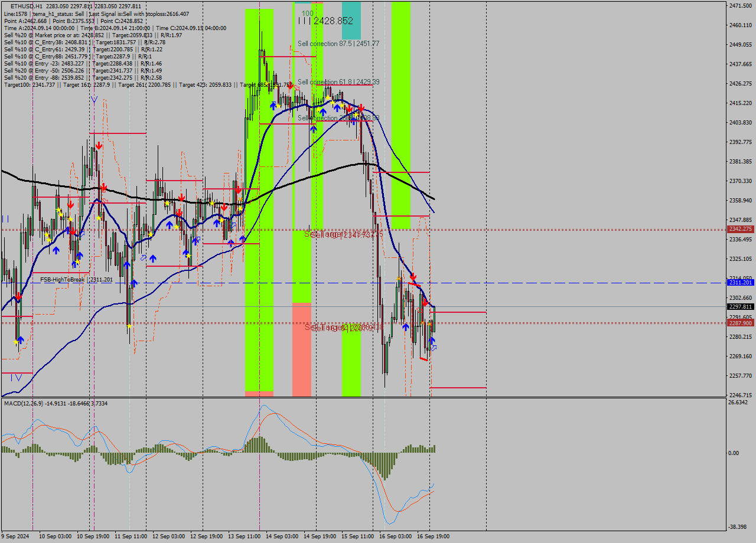Select the FSB-HighToBreak level label
Viewport: 756px width, 543px height.
coord(76,279)
